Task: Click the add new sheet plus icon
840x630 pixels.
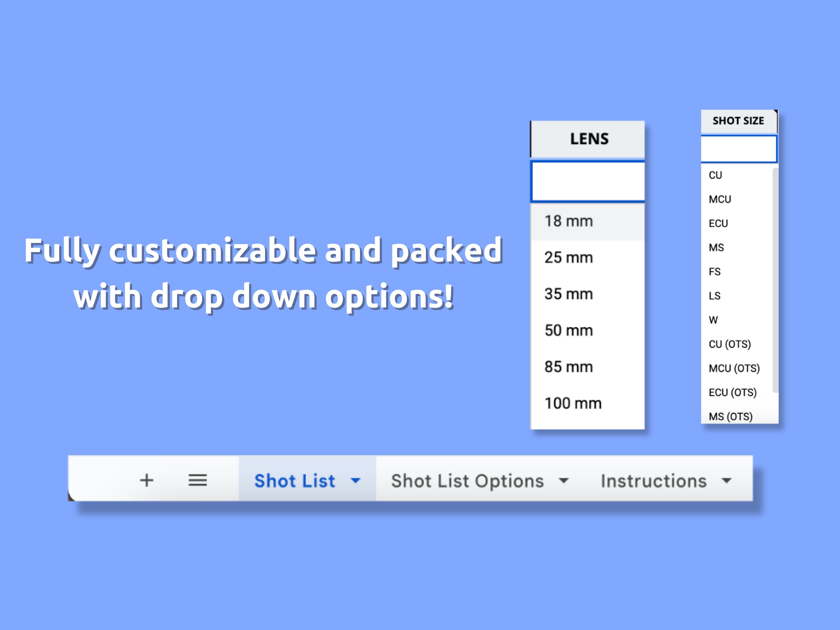Action: tap(147, 480)
